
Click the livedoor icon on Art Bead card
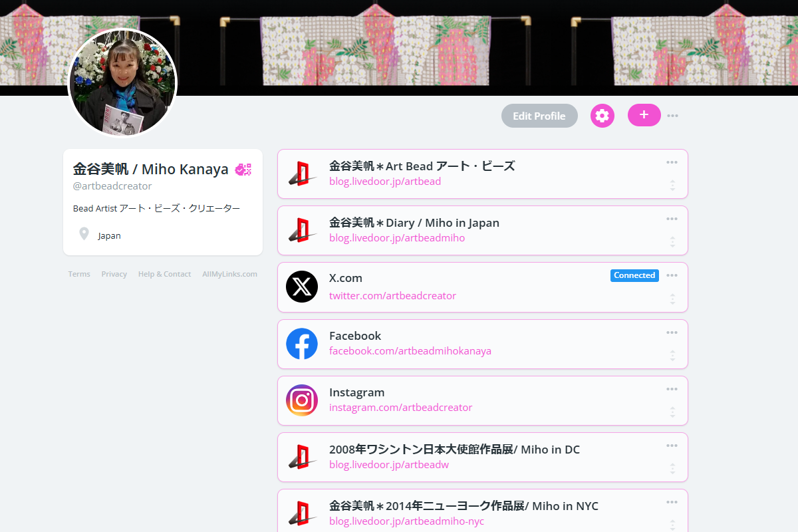click(x=302, y=174)
